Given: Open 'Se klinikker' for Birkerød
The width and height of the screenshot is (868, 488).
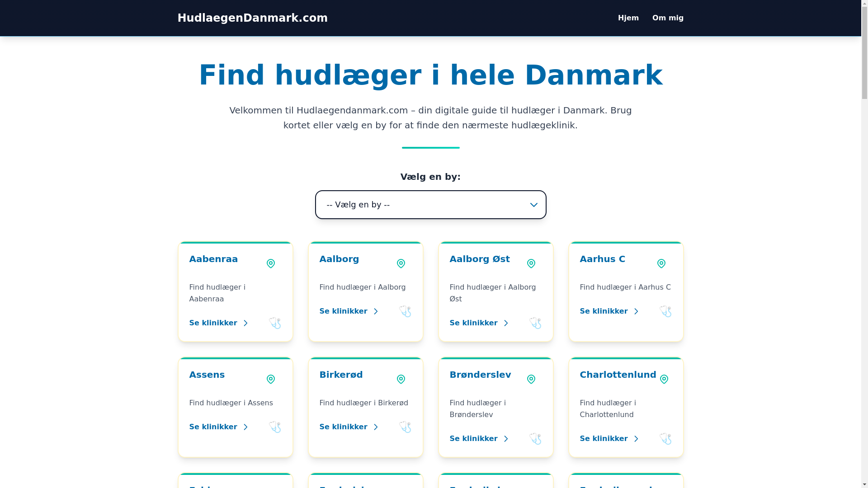Looking at the screenshot, I should point(349,427).
